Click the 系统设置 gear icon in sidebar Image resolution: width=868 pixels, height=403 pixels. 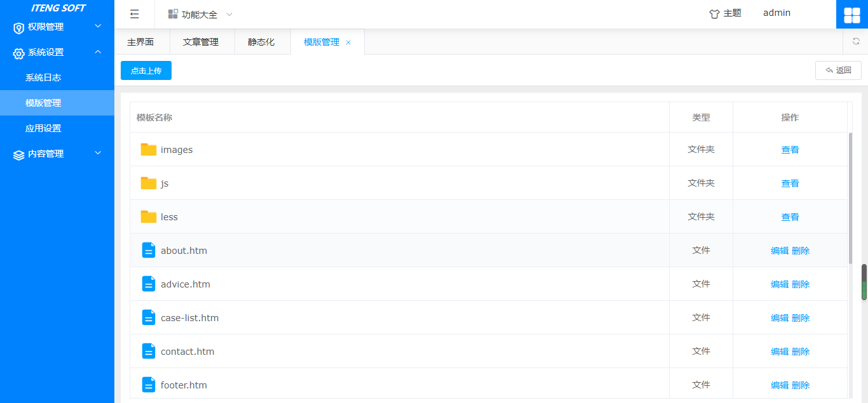(x=18, y=53)
